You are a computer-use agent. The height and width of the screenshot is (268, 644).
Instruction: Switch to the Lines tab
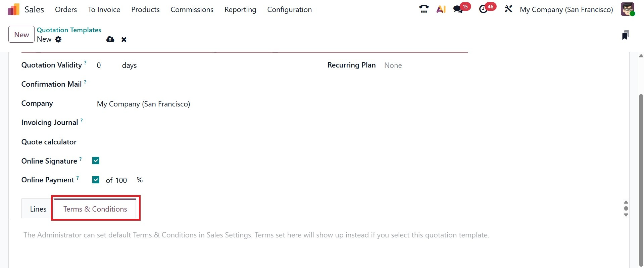[38, 209]
